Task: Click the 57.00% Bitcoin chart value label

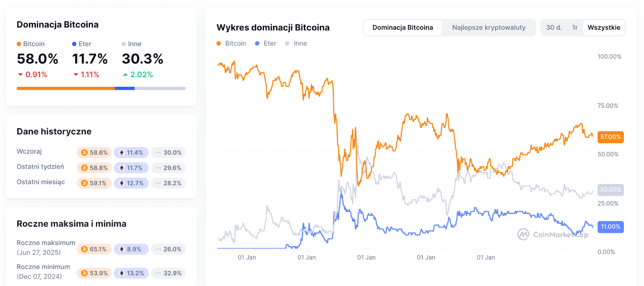Action: point(610,137)
